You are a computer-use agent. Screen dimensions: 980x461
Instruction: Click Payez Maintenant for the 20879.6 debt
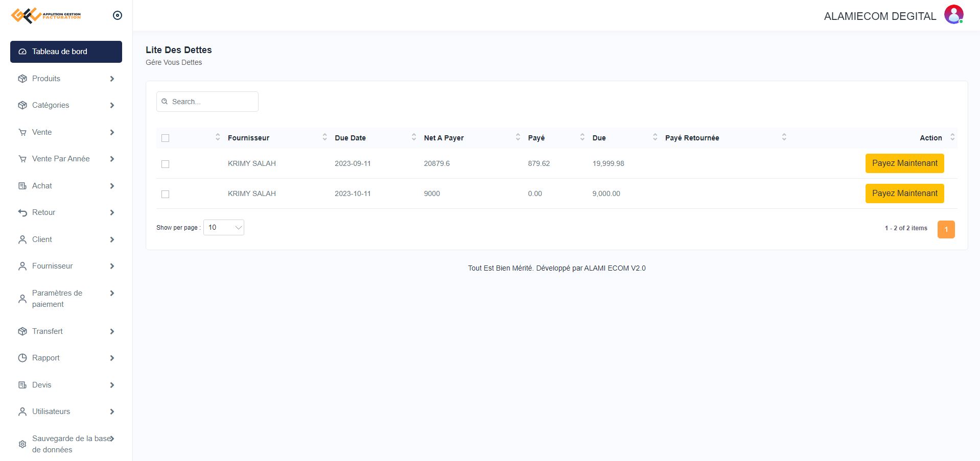[904, 163]
